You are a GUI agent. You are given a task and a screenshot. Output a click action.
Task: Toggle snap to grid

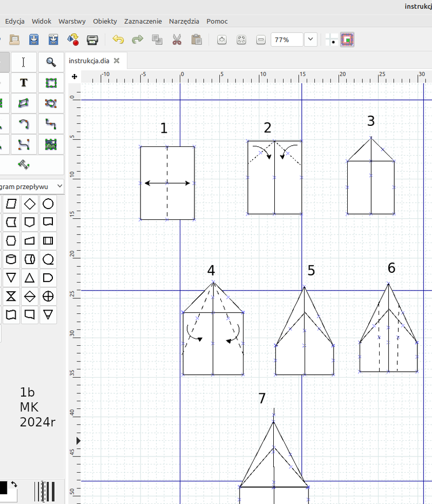pyautogui.click(x=330, y=39)
